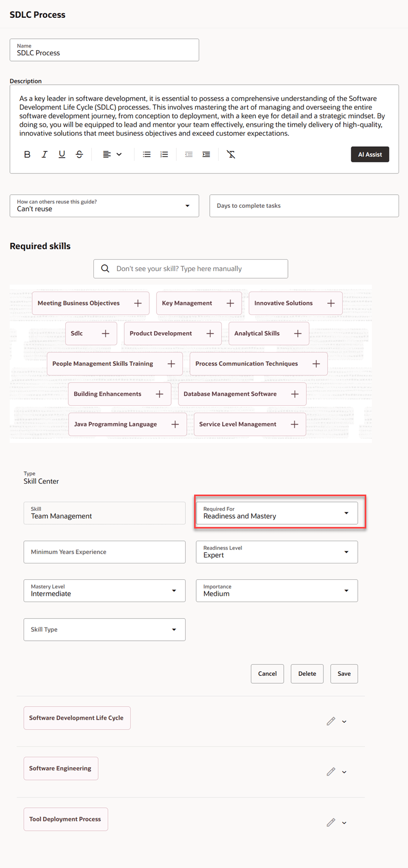The height and width of the screenshot is (868, 408).
Task: Increase indent in description editor
Action: click(x=206, y=155)
